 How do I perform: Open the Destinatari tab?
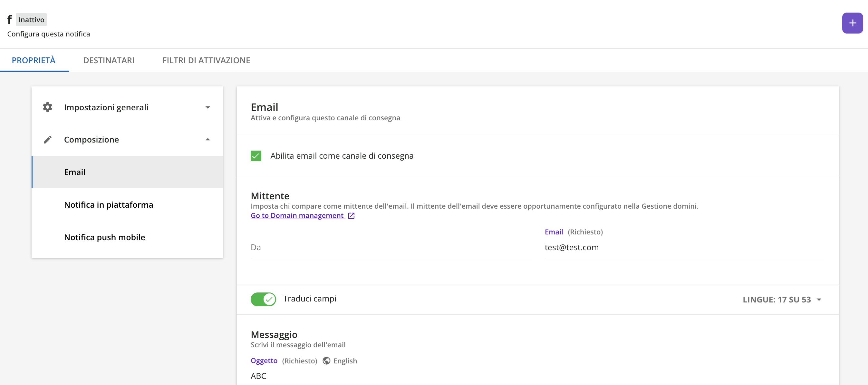(109, 60)
